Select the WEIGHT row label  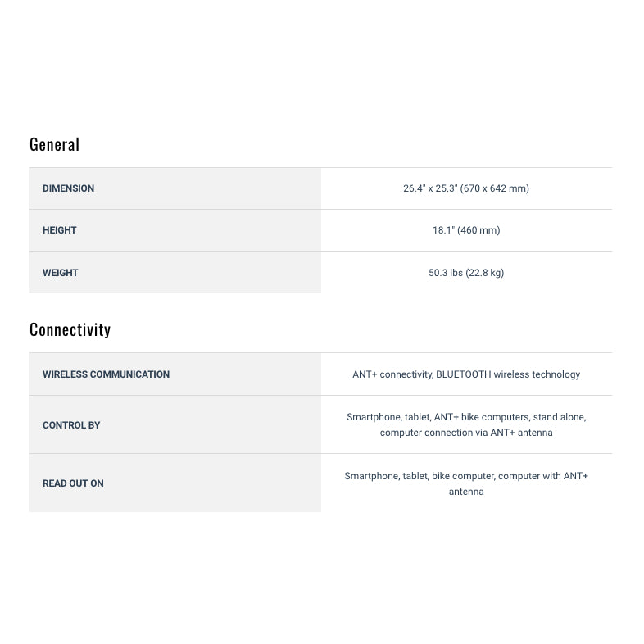pos(60,273)
